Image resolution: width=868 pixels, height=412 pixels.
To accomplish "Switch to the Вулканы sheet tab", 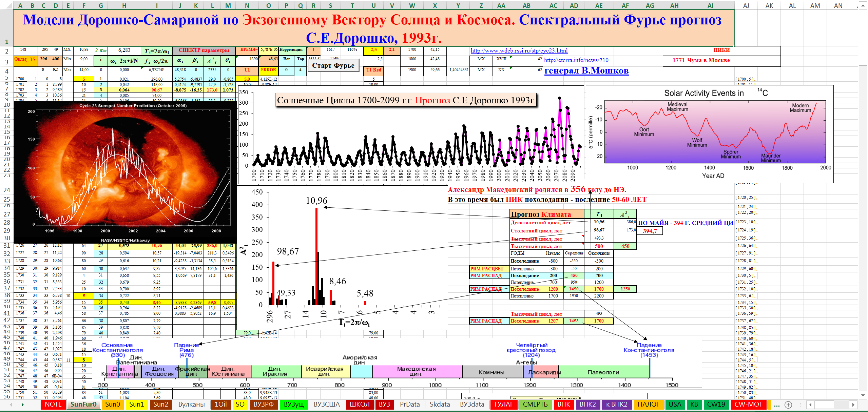I will [192, 405].
